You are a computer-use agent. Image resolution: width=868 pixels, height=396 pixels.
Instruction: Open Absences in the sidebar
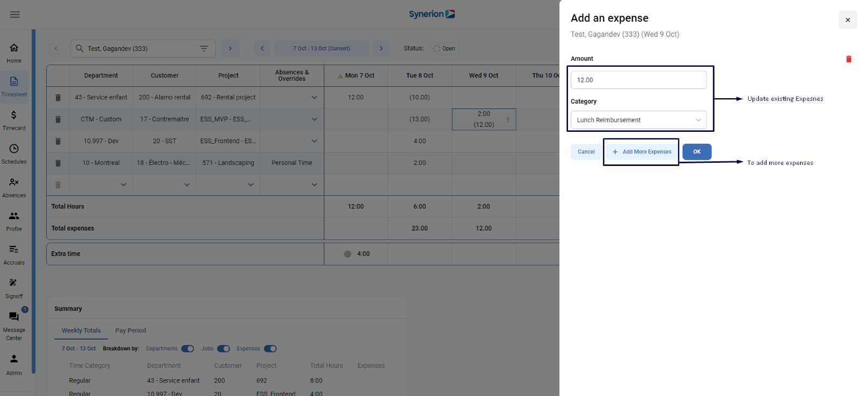[14, 188]
